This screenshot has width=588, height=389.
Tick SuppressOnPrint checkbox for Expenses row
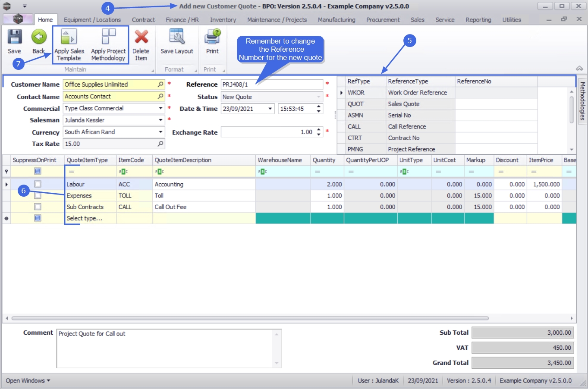click(38, 195)
